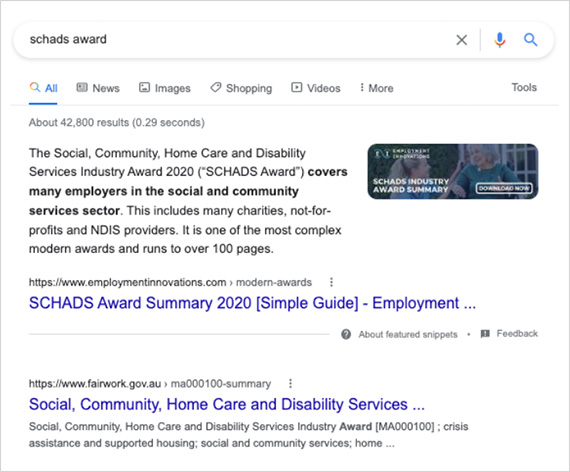This screenshot has width=570, height=472.
Task: Switch to the News tab
Action: (x=98, y=88)
